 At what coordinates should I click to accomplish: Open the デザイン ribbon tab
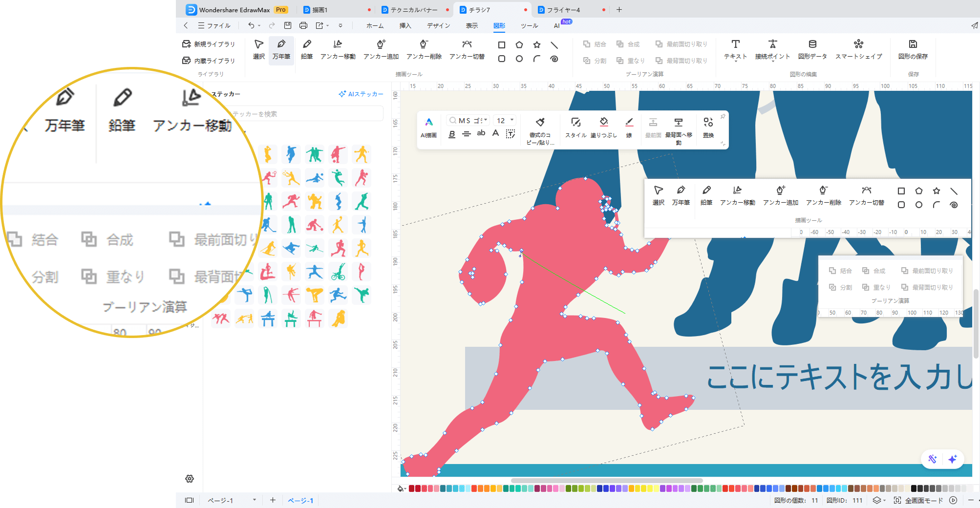tap(438, 25)
